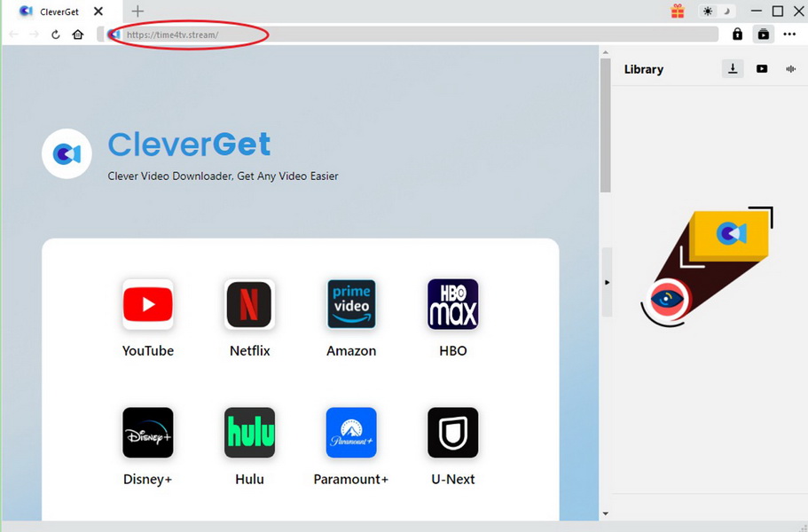Open a new tab with the plus button

pyautogui.click(x=137, y=12)
